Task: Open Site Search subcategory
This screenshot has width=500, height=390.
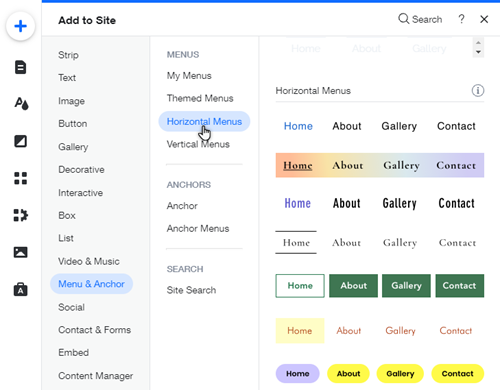Action: 191,290
